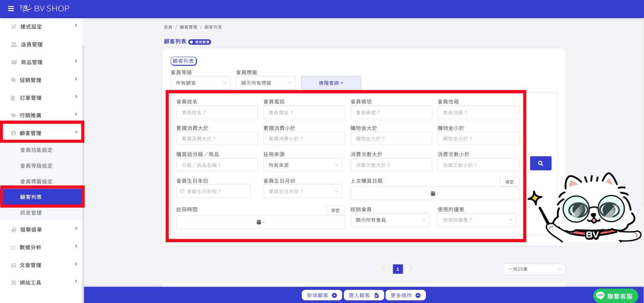Viewport: 644px width, 303px height.
Task: Open 店員管理 in the sidebar
Action: click(x=42, y=44)
